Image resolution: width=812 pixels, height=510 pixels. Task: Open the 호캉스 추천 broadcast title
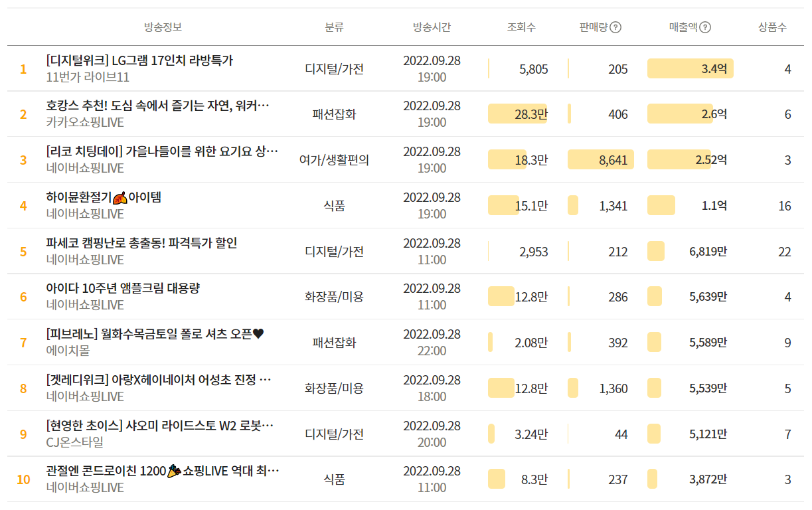(x=158, y=106)
